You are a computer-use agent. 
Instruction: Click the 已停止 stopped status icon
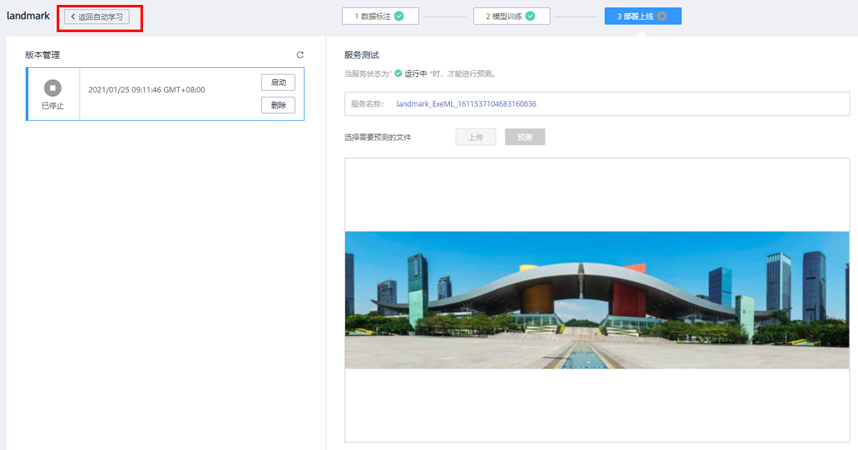click(x=53, y=88)
